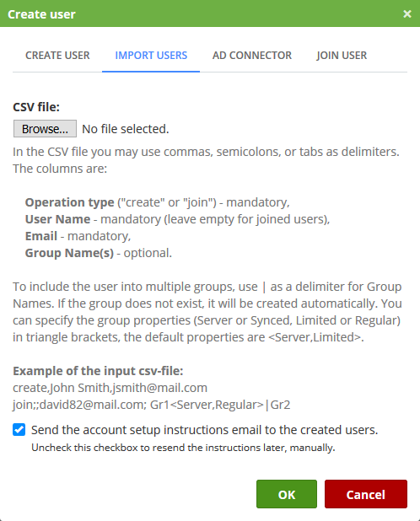Confirm the import with the OK button
Screen dimensions: 420x521
(287, 494)
